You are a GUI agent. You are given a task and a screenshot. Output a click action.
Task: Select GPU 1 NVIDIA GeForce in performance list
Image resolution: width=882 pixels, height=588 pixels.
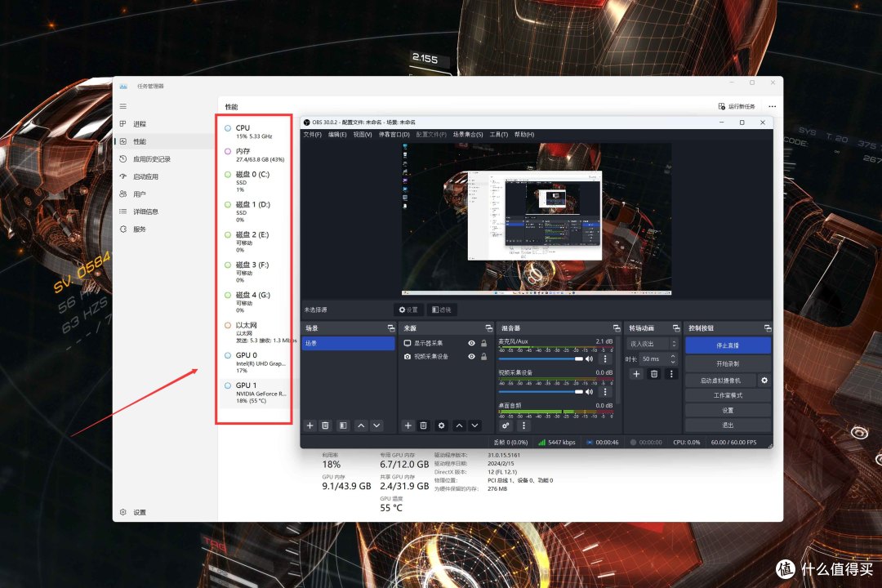click(256, 393)
